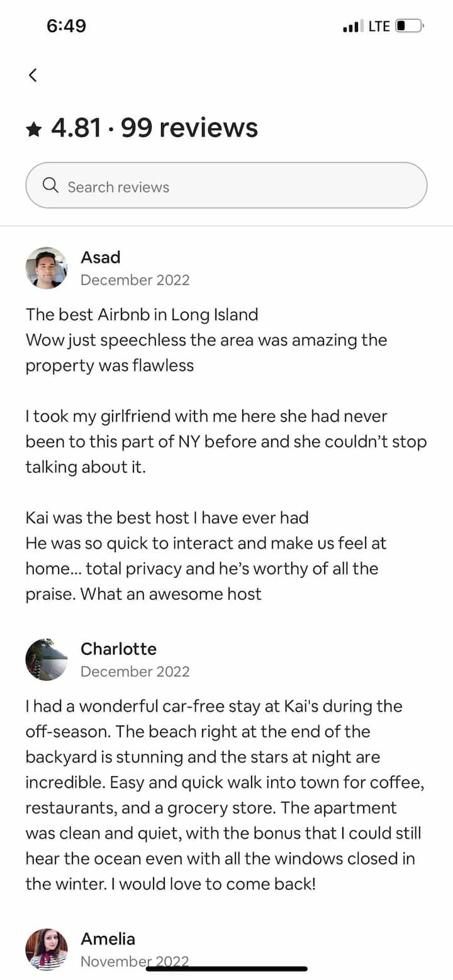Tap the 6:49 clock in status bar
The height and width of the screenshot is (980, 453).
[66, 26]
